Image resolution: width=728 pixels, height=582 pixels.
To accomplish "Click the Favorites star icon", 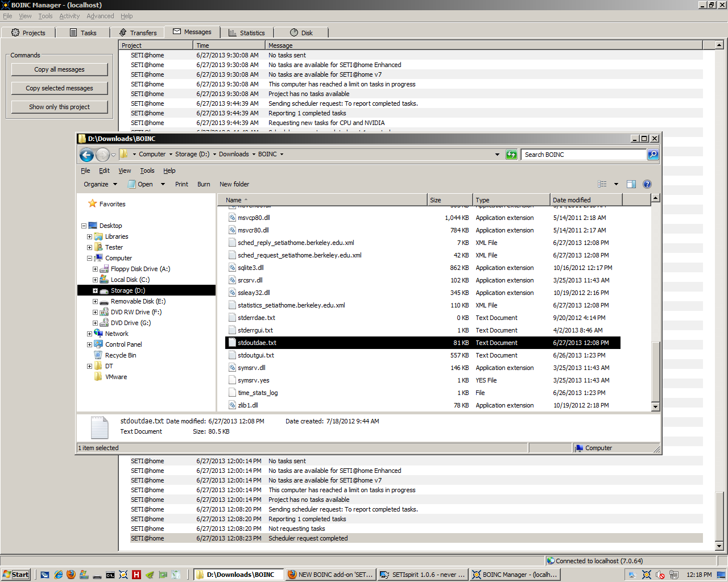I will (93, 203).
